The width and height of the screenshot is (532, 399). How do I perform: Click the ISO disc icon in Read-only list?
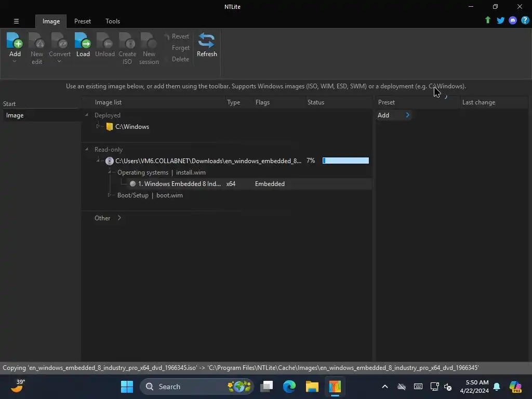click(x=109, y=161)
